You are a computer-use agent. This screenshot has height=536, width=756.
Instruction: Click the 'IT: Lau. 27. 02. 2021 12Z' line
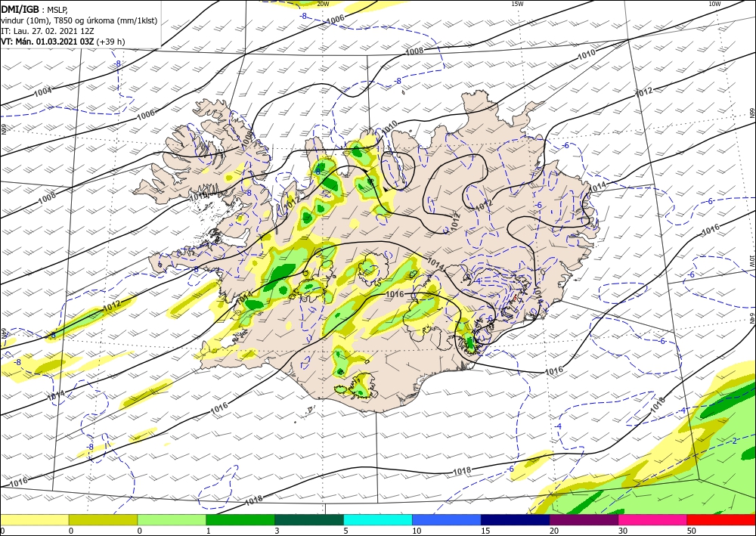(46, 31)
